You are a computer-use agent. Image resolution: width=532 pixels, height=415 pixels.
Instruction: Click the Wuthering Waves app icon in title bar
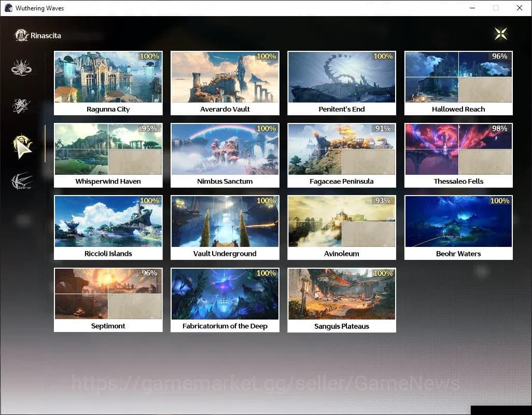click(x=8, y=8)
